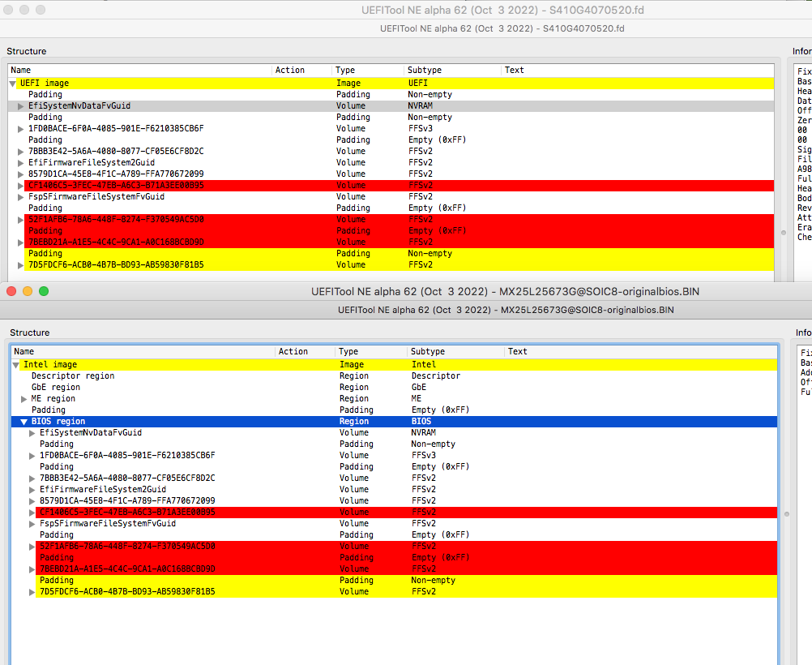The image size is (812, 665).
Task: Select yellow Non-empty Padding row in top window
Action: coord(391,254)
